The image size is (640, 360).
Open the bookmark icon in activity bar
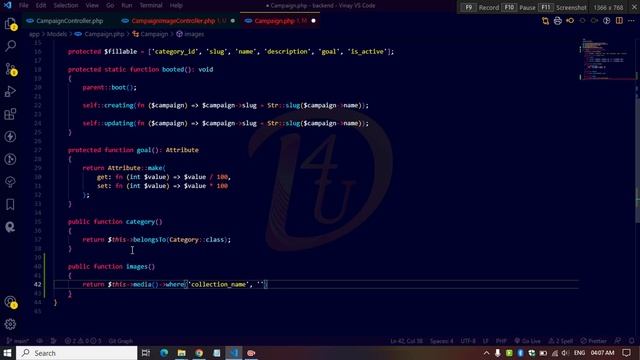[10, 204]
